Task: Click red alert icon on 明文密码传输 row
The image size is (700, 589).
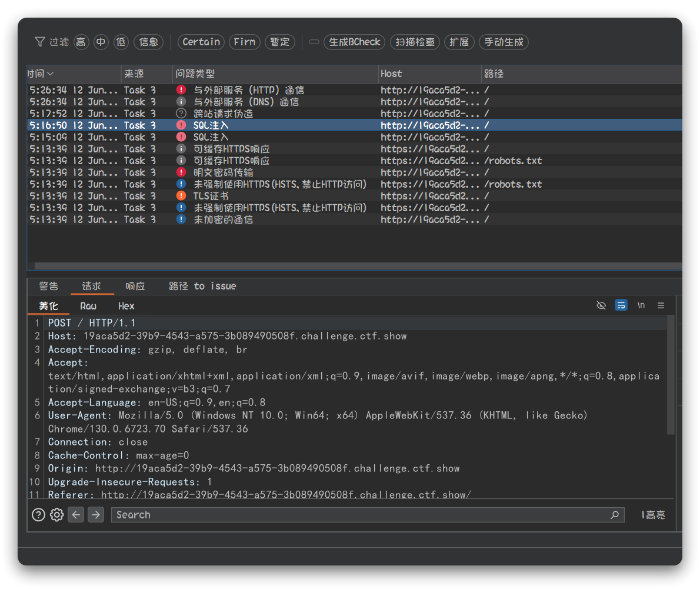Action: click(181, 172)
